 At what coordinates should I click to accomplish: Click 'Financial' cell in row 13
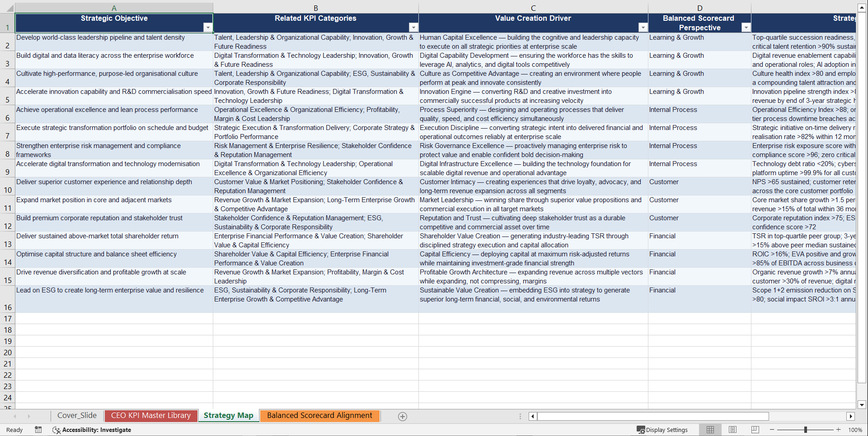point(699,240)
